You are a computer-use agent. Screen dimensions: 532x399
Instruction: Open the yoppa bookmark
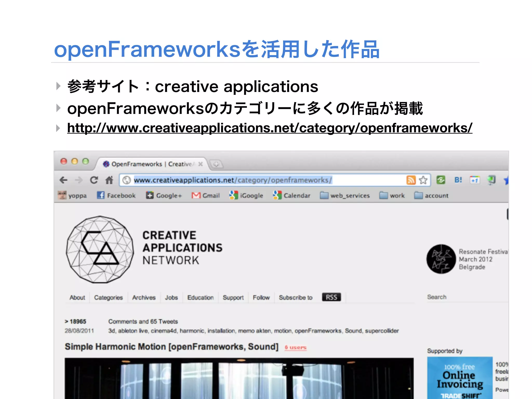72,195
